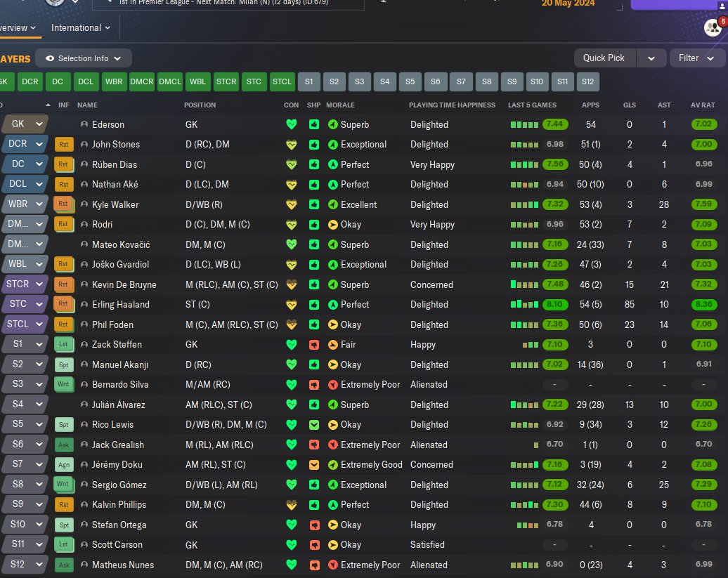Toggle the S7 substitute slot filter
Viewport: 728px width, 578px height.
[461, 81]
